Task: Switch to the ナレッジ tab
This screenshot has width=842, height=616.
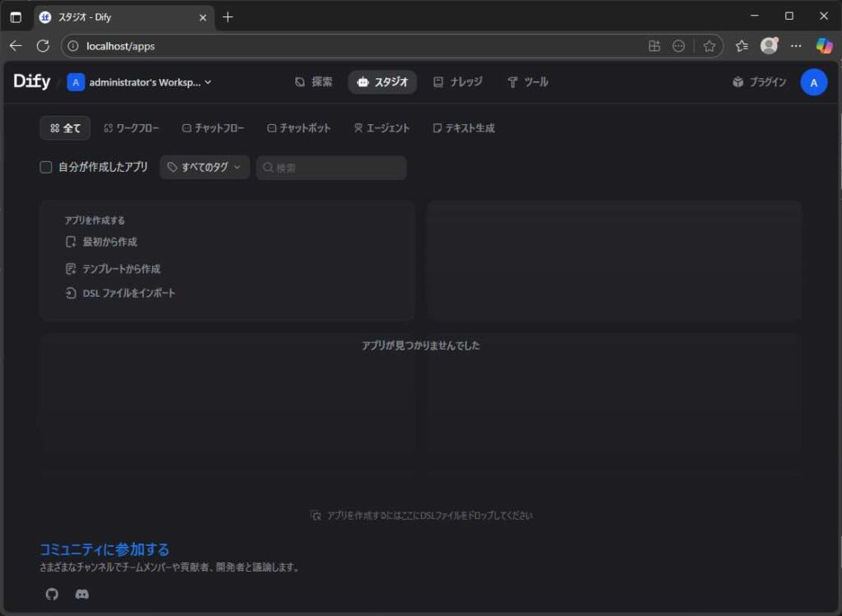Action: pos(458,82)
